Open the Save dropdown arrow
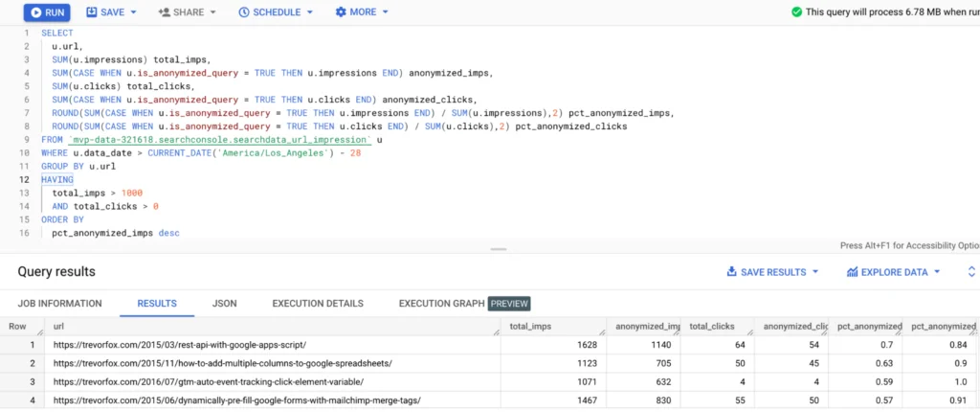Image resolution: width=980 pixels, height=412 pixels. (x=133, y=12)
